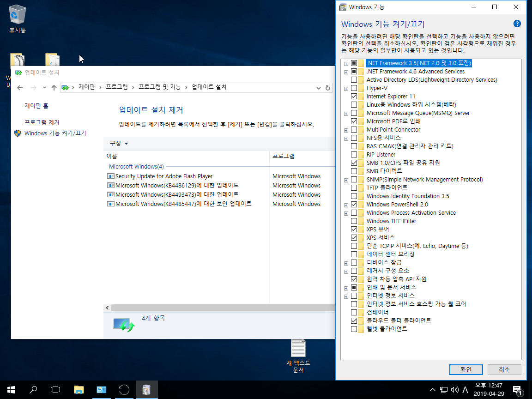Click 제어판 in the breadcrumb path
Viewport: 532px width, 399px height.
[86, 87]
